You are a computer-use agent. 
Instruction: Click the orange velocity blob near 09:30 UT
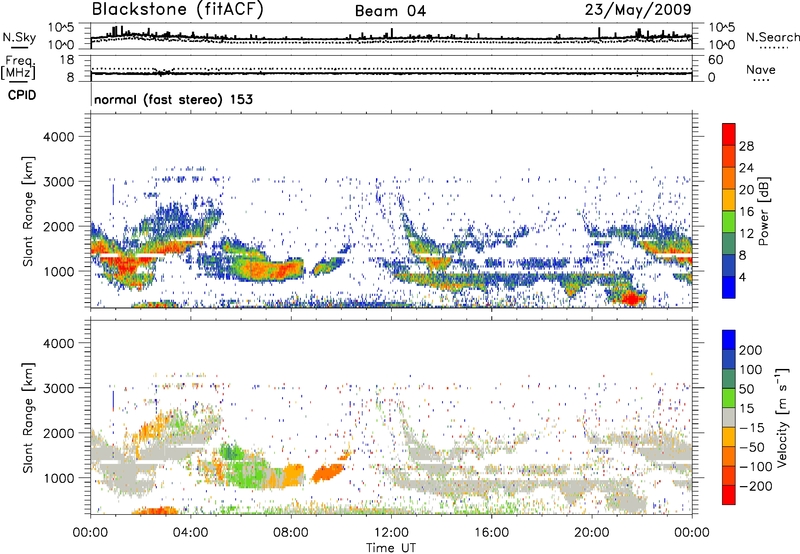(x=329, y=472)
